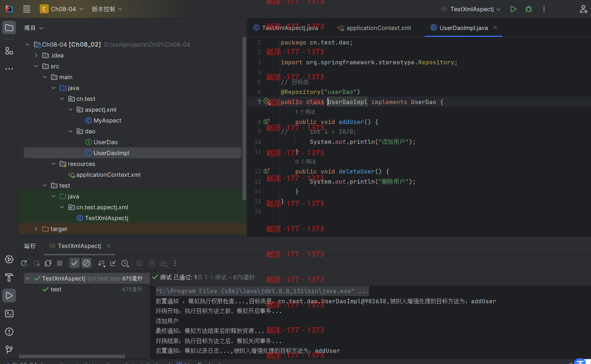Open the Ch08-04 project dropdown
Viewport: 591px width, 364px height.
[x=61, y=9]
